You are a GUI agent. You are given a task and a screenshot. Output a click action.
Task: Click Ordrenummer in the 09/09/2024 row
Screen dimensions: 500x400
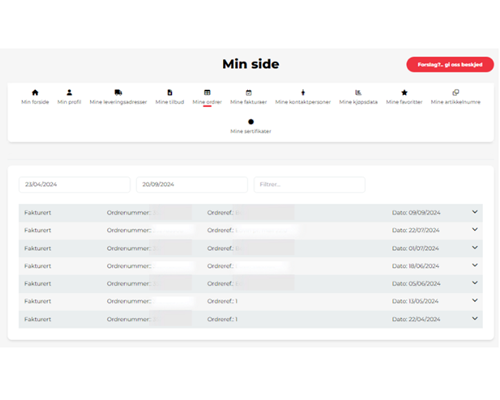[x=129, y=213]
